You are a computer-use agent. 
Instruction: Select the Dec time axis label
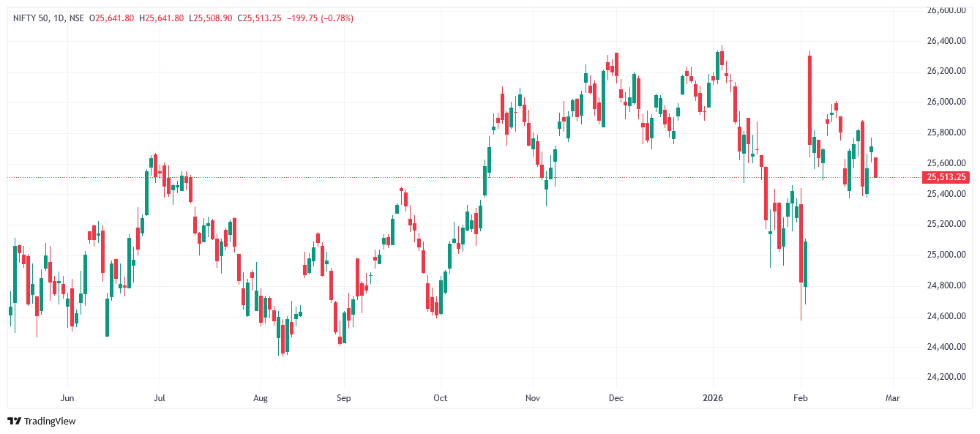coord(616,398)
